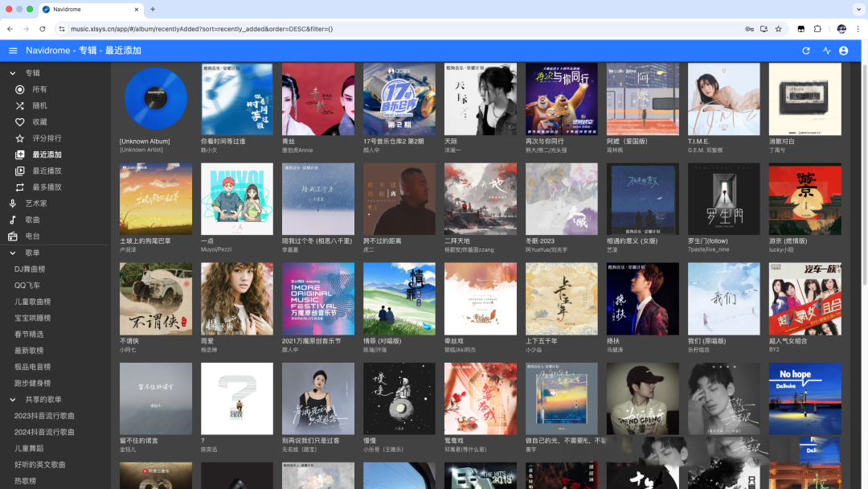
Task: Open the activity pulse icon
Action: 826,51
